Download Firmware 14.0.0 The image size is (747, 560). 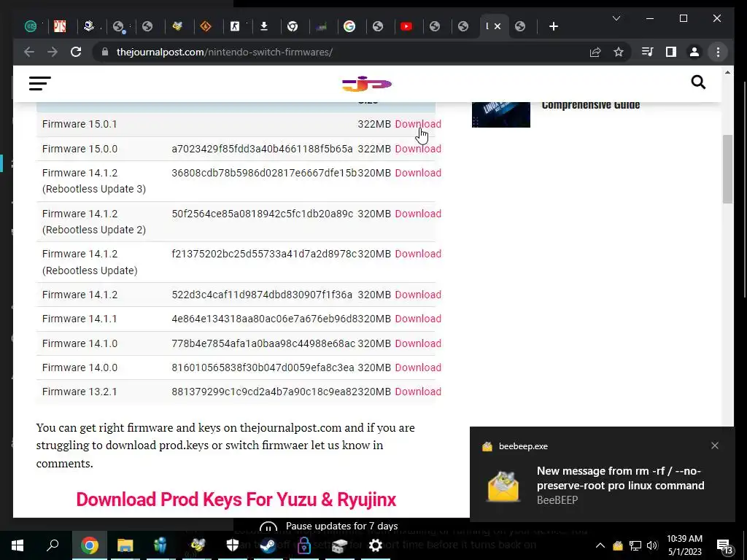(418, 367)
